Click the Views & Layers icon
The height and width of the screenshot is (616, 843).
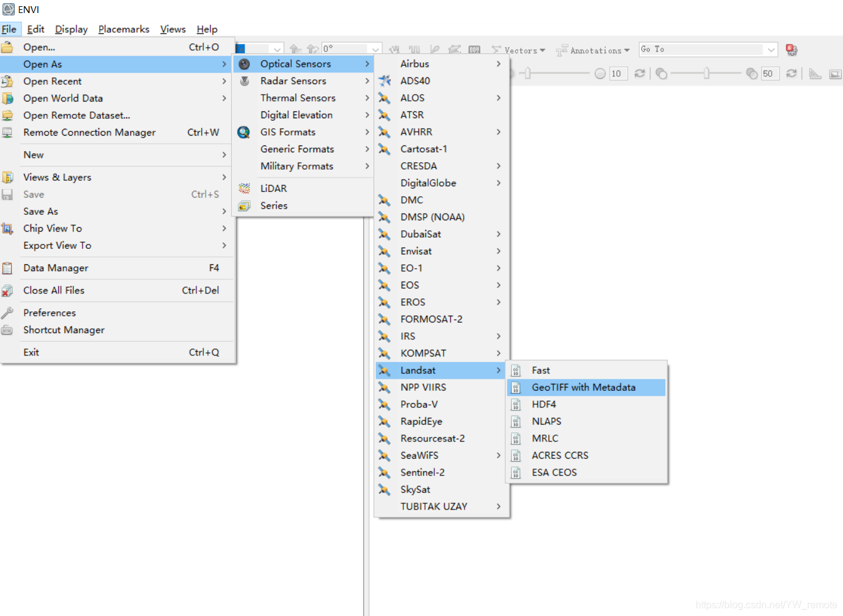click(x=7, y=177)
